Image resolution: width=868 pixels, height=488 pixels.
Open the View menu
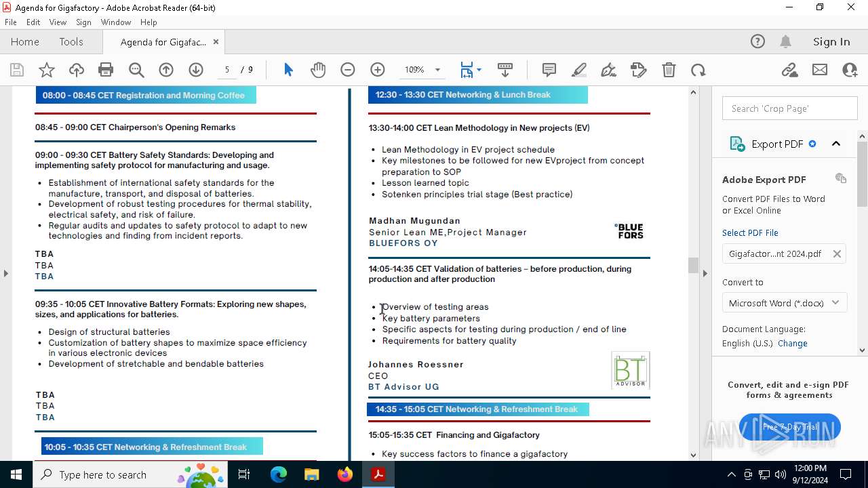[x=58, y=22]
